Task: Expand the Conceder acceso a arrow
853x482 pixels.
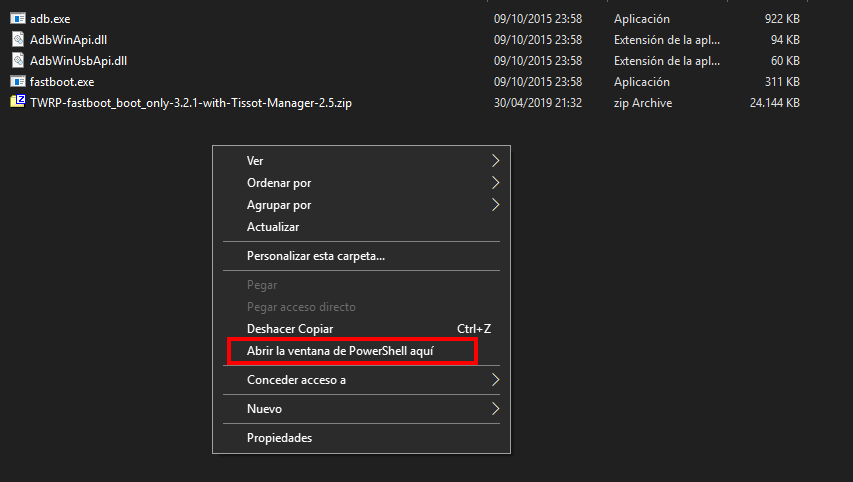Action: coord(494,380)
